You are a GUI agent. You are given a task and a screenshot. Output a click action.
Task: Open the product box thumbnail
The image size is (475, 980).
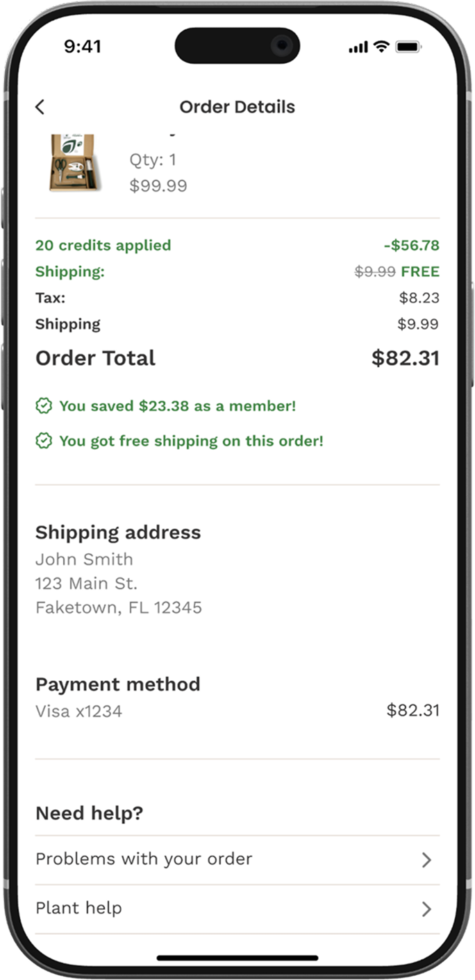pyautogui.click(x=75, y=162)
